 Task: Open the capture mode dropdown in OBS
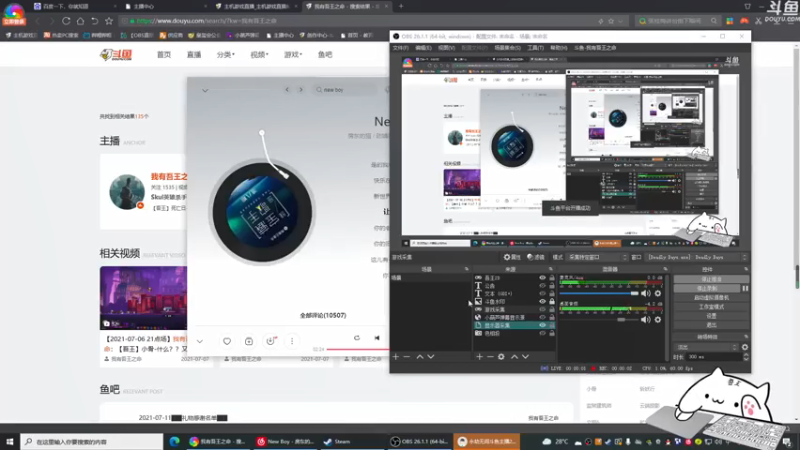[597, 257]
